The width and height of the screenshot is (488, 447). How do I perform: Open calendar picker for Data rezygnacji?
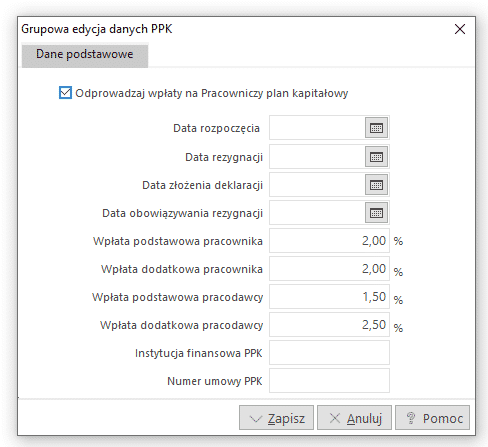(x=377, y=157)
